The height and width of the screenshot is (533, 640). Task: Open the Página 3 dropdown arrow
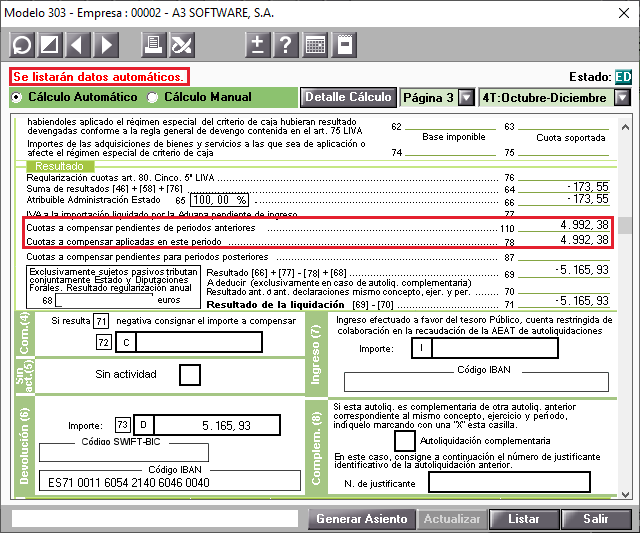point(466,98)
